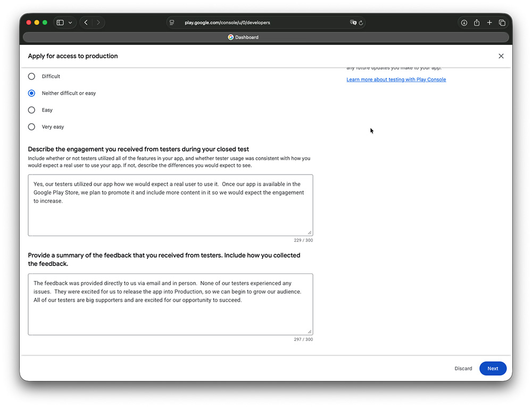This screenshot has height=407, width=532.
Task: Click the yellow minimize window button
Action: 37,22
